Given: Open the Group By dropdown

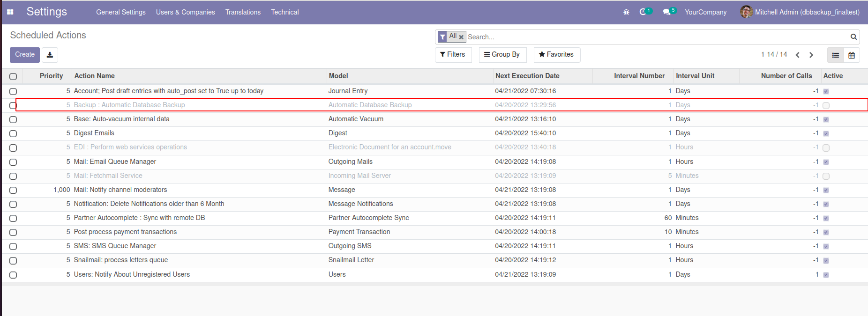Looking at the screenshot, I should tap(502, 55).
